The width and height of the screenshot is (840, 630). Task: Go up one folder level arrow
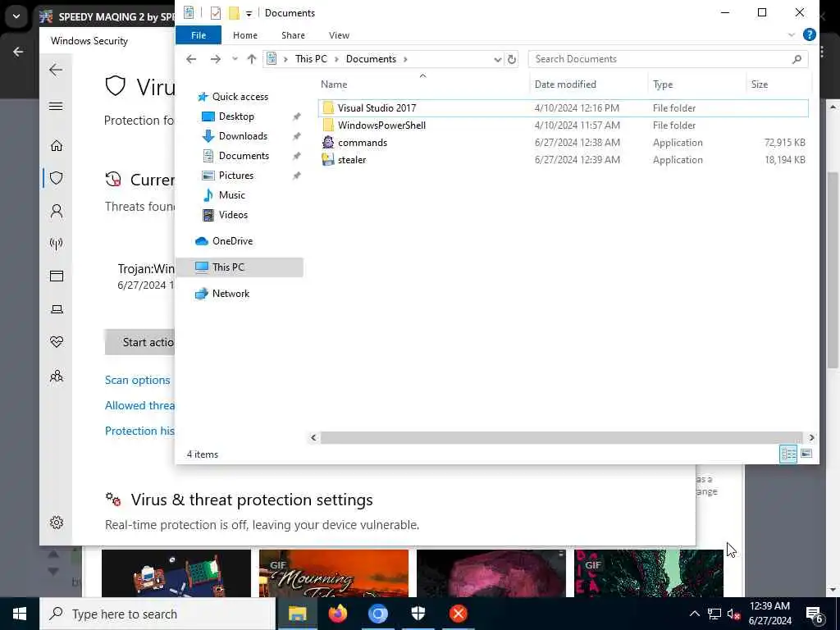pyautogui.click(x=251, y=59)
